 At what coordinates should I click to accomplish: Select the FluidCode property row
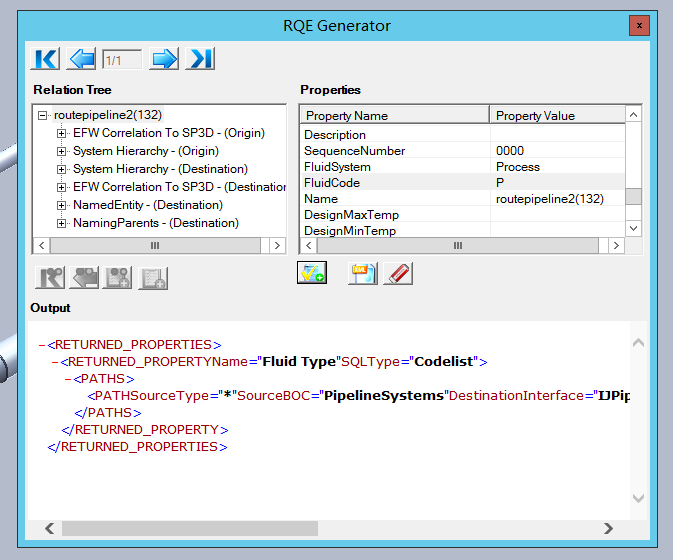coord(463,183)
